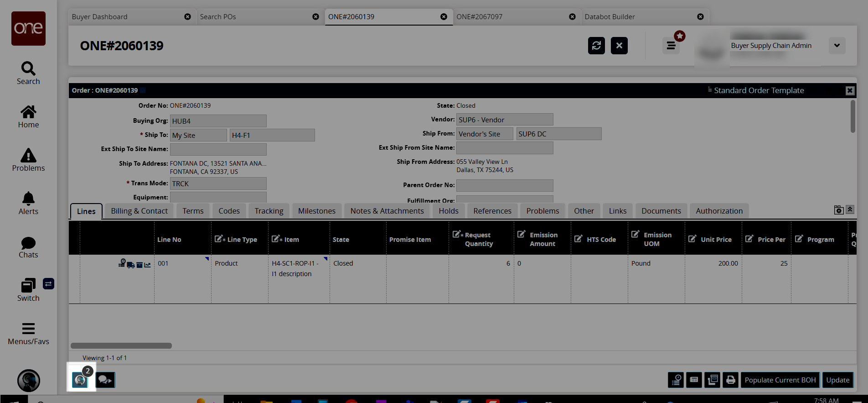The width and height of the screenshot is (868, 403).
Task: Click the Populate Current BOH button
Action: coord(780,380)
